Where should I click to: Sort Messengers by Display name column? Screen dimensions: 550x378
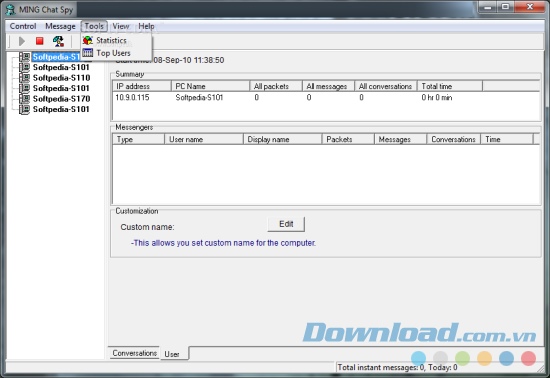(x=283, y=139)
